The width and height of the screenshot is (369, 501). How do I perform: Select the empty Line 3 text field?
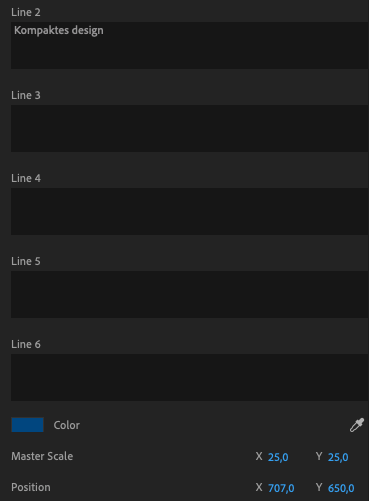190,128
